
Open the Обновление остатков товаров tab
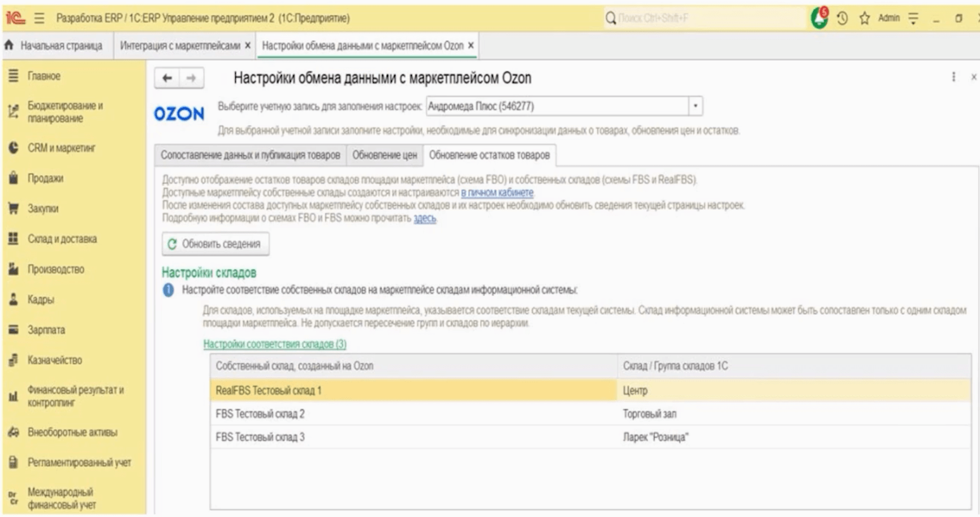[x=489, y=155]
